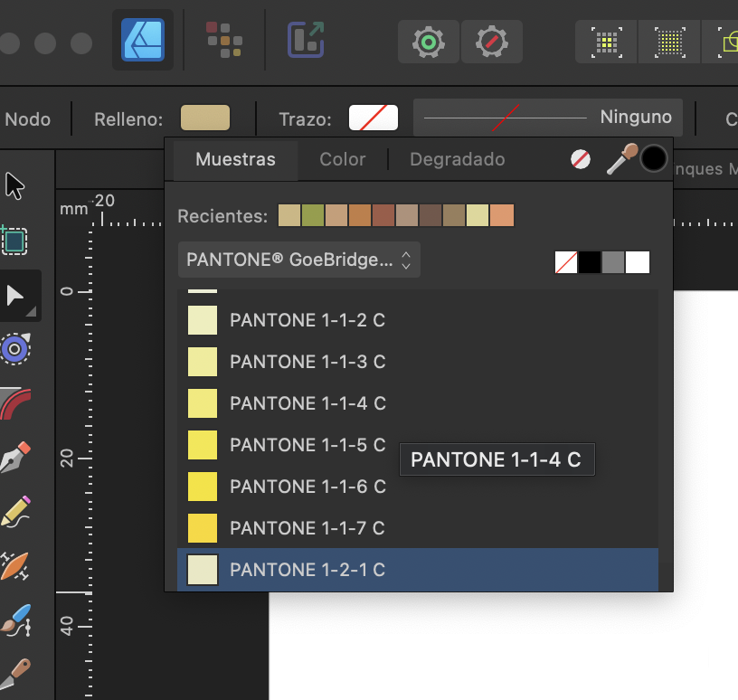Pick the pale yellow recent swatch

pos(478,215)
